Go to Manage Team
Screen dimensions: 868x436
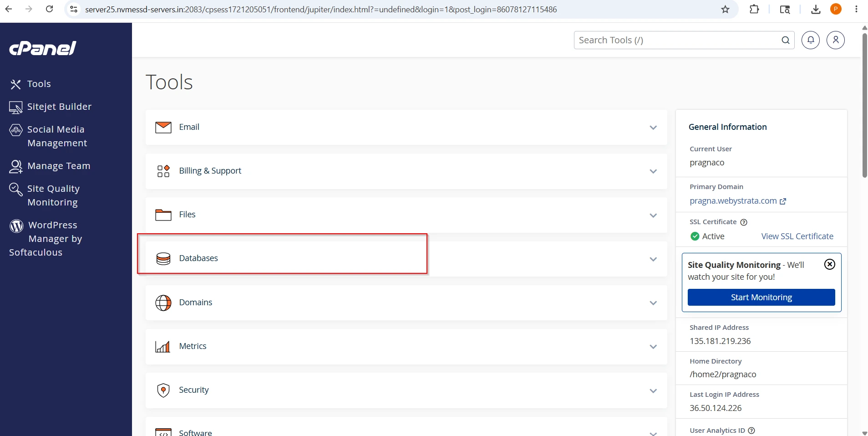[59, 166]
